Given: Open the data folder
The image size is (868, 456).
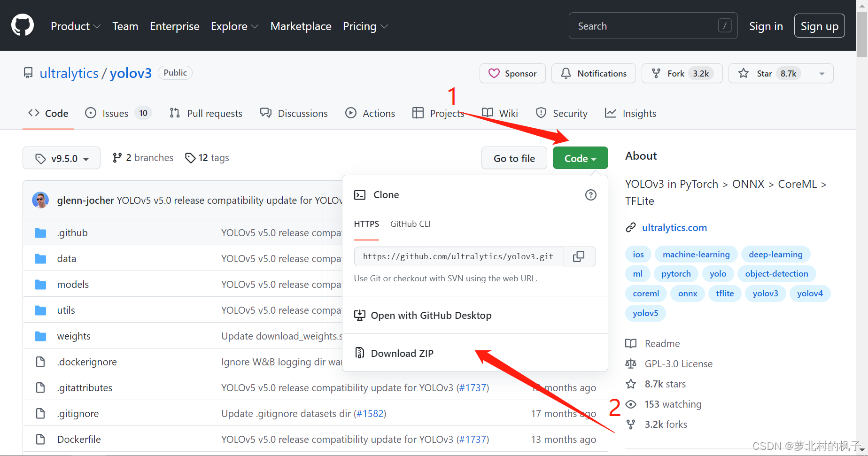Looking at the screenshot, I should (67, 259).
